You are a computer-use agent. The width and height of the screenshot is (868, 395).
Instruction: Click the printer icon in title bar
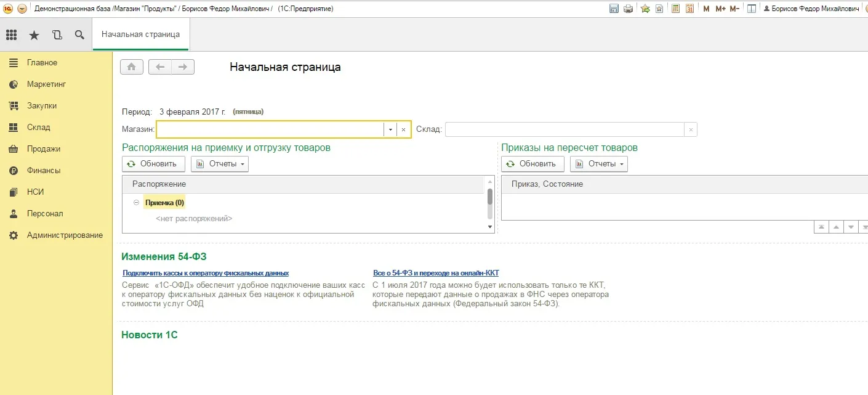pos(628,9)
